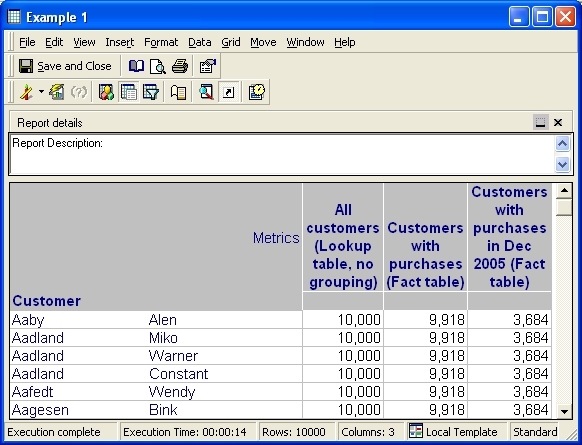582x445 pixels.
Task: Click the run report lightning chart icon
Action: pyautogui.click(x=56, y=92)
